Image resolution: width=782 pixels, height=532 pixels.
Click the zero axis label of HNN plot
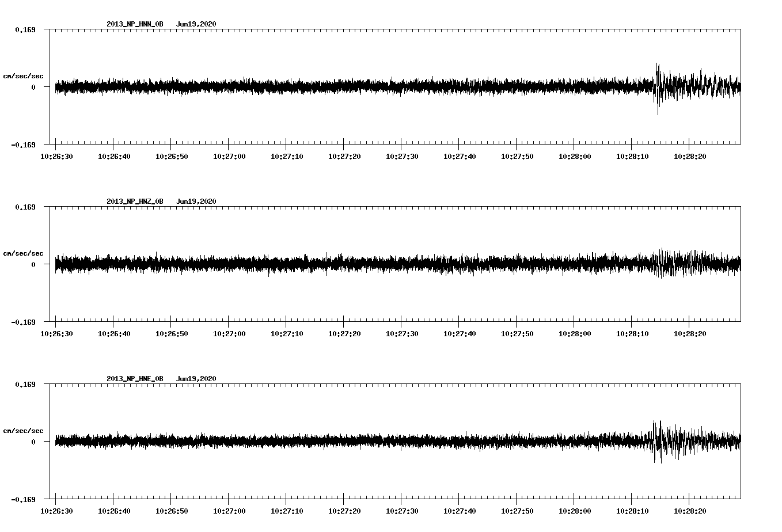click(33, 87)
